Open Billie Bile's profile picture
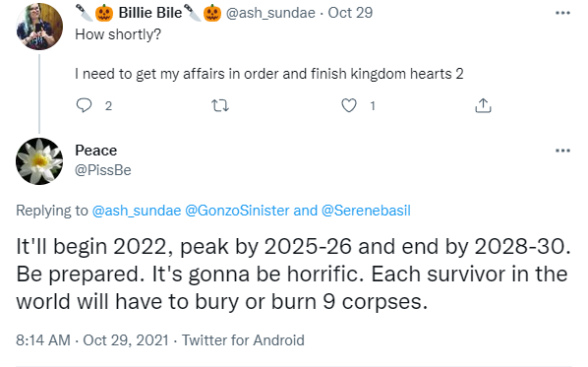The height and width of the screenshot is (367, 588). pyautogui.click(x=39, y=27)
